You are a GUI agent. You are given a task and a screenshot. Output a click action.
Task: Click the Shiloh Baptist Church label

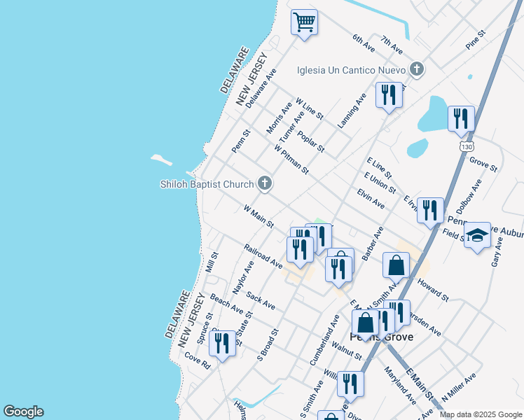(206, 184)
